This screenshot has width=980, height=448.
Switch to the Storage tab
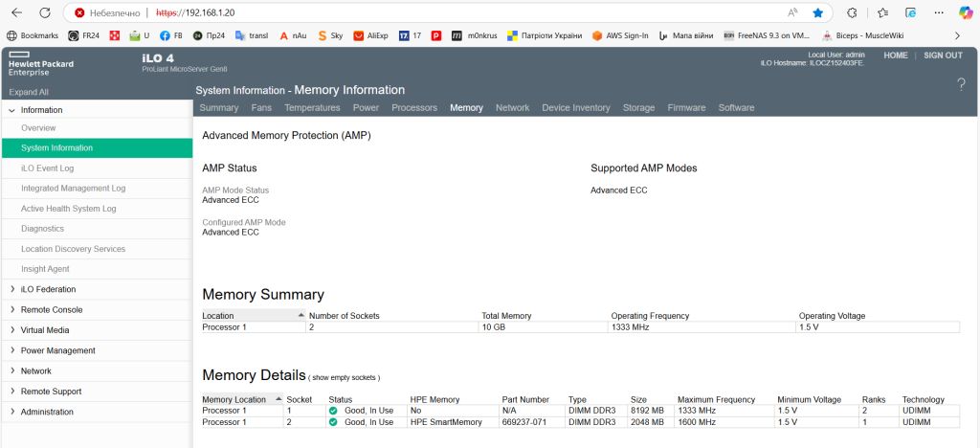(638, 107)
